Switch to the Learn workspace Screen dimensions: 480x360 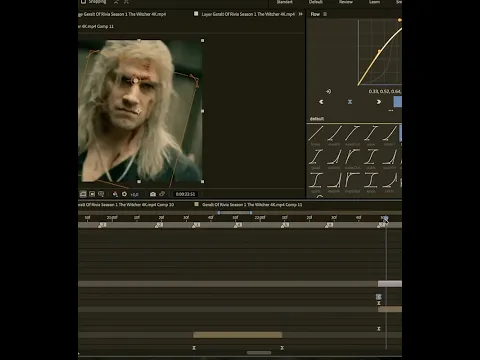point(374,2)
